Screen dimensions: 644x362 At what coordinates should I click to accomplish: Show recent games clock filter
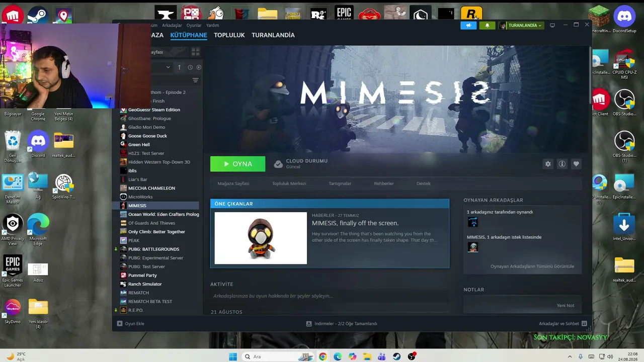190,67
